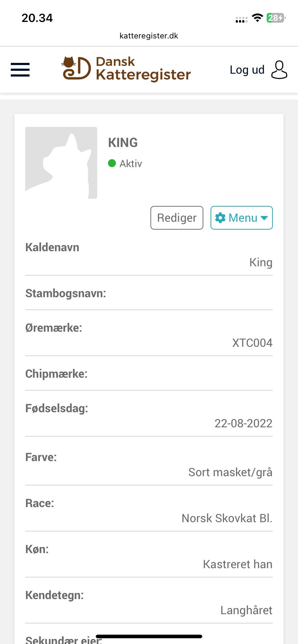
Task: Tap the Norsk Skovkat Bl. breed value
Action: pos(227,518)
